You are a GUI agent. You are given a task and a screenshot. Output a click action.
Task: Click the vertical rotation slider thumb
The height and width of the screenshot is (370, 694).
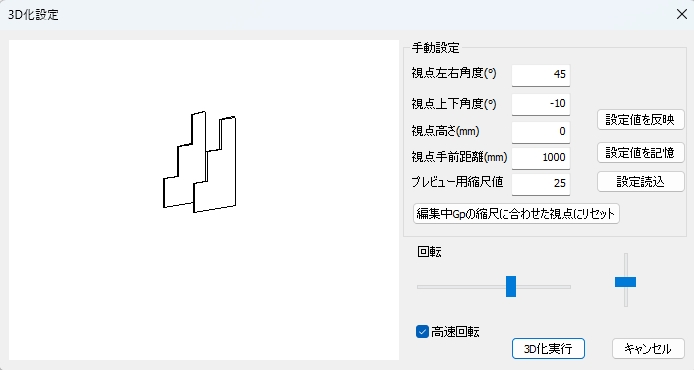coord(625,282)
